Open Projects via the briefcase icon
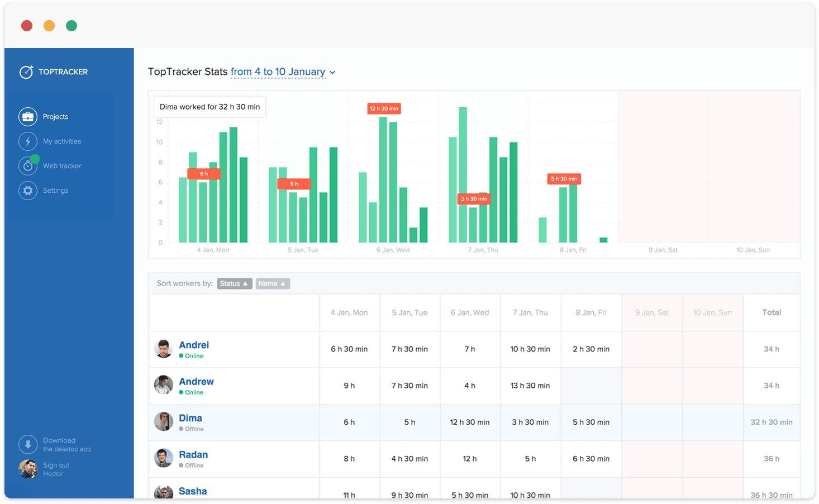Screen dimensions: 819x504 point(28,116)
